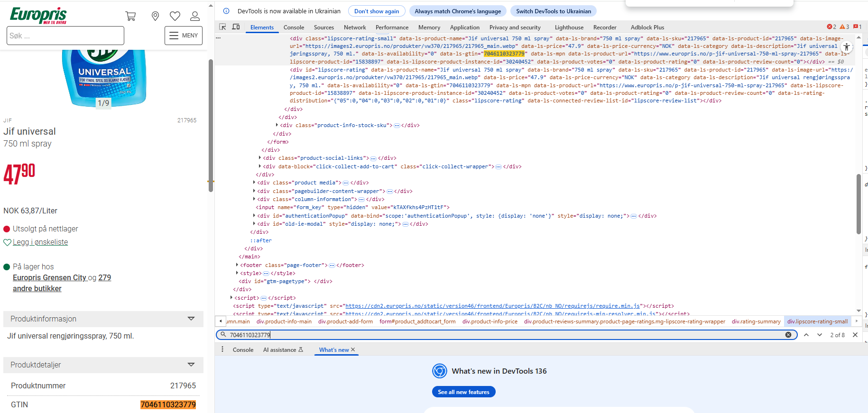Expand the old-ie-modal div node
The height and width of the screenshot is (413, 868).
click(254, 224)
